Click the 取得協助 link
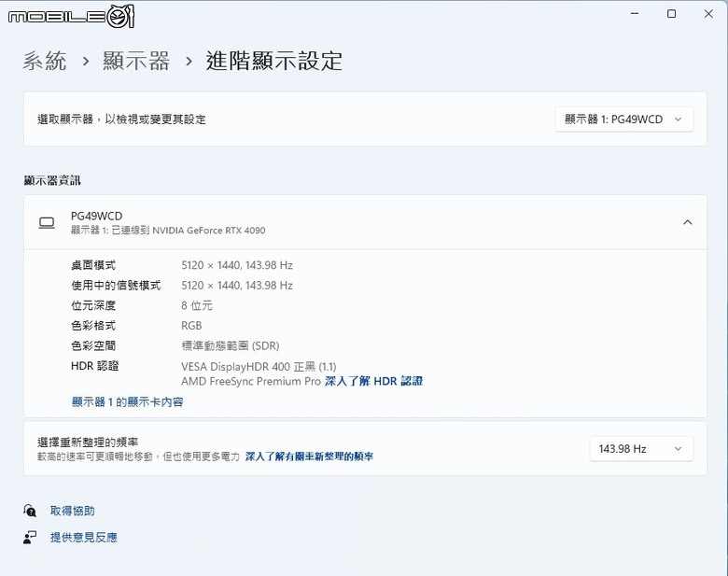This screenshot has height=576, width=728. [73, 511]
